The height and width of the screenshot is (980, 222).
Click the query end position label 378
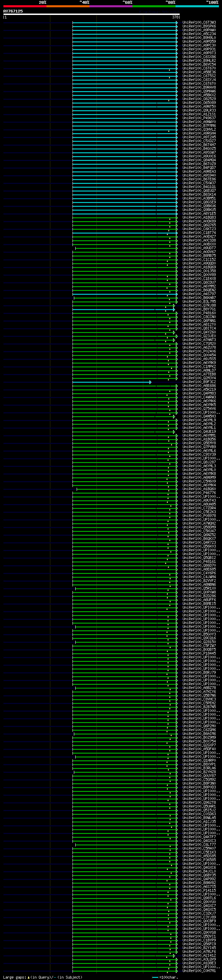175,17
